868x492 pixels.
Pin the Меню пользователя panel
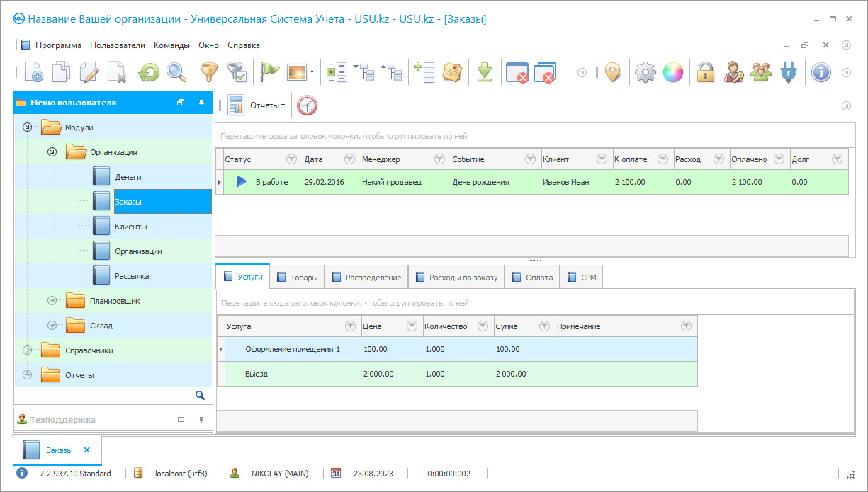pyautogui.click(x=201, y=103)
